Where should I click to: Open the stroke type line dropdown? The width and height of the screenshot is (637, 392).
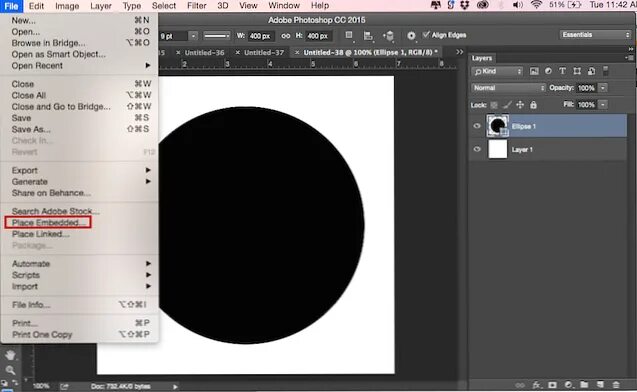click(x=217, y=36)
